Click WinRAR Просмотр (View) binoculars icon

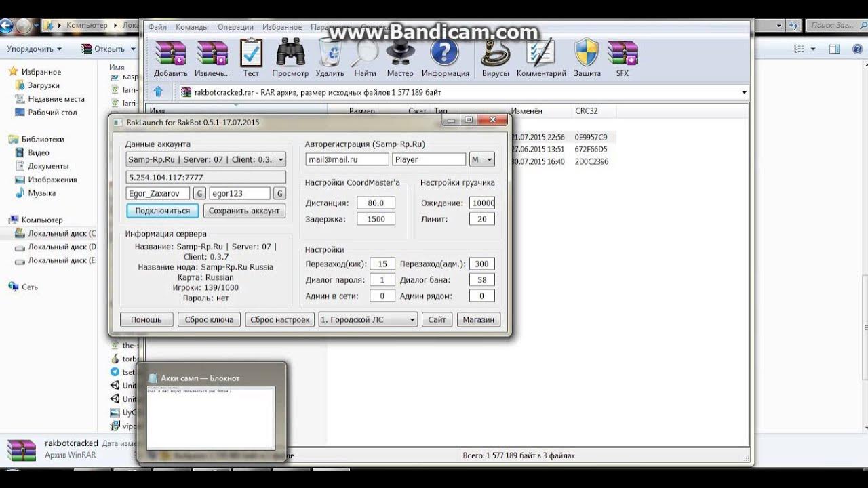pos(290,54)
